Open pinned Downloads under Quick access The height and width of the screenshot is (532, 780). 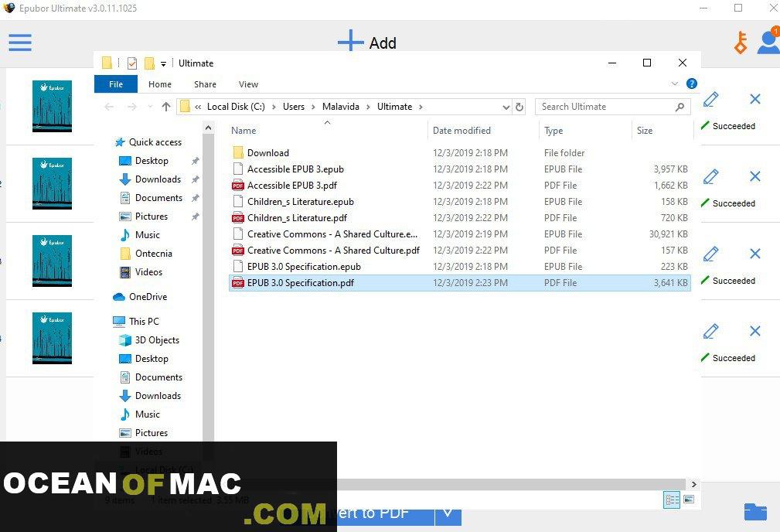click(150, 179)
